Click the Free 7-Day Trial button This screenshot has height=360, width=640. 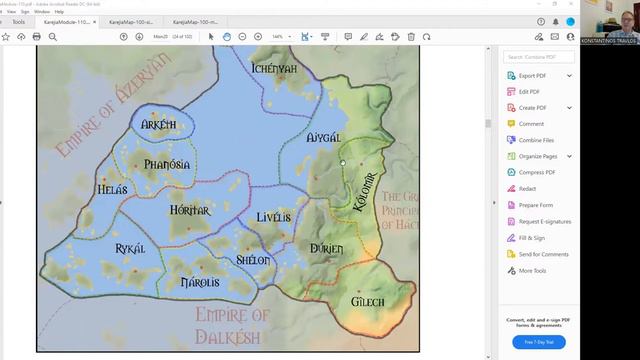(539, 342)
